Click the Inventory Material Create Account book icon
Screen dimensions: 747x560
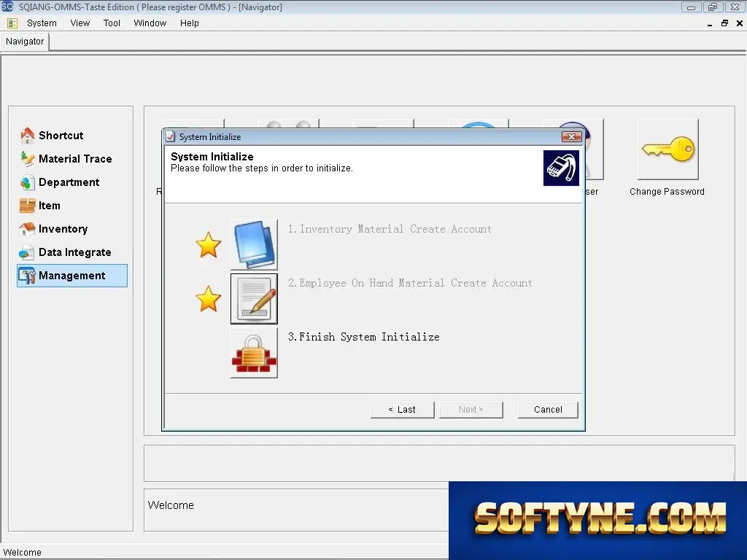point(254,245)
